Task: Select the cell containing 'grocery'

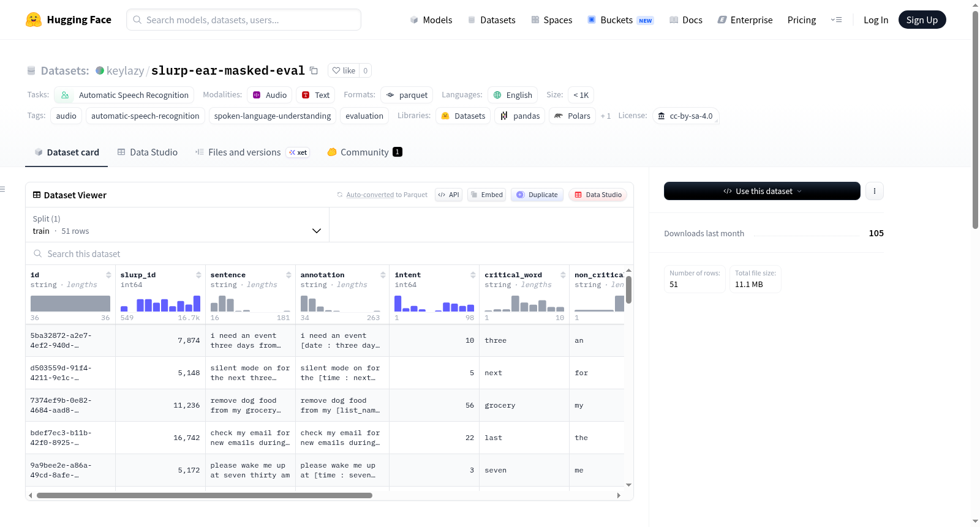Action: (x=524, y=405)
